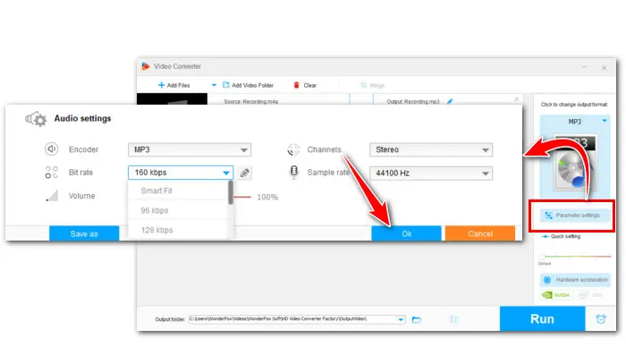Open the Channels Stereo dropdown

coord(431,149)
